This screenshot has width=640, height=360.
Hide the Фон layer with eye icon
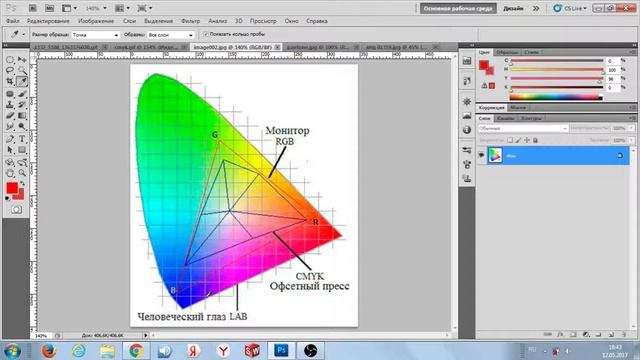(481, 156)
